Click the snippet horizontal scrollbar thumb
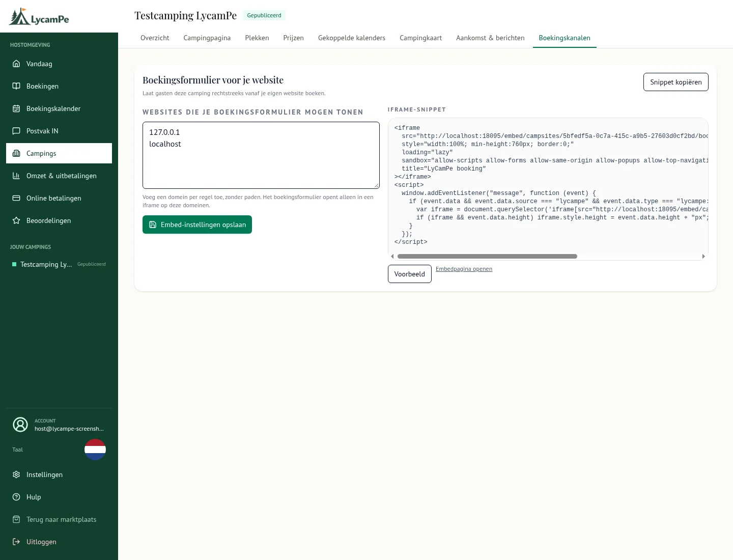This screenshot has height=560, width=733. [487, 257]
